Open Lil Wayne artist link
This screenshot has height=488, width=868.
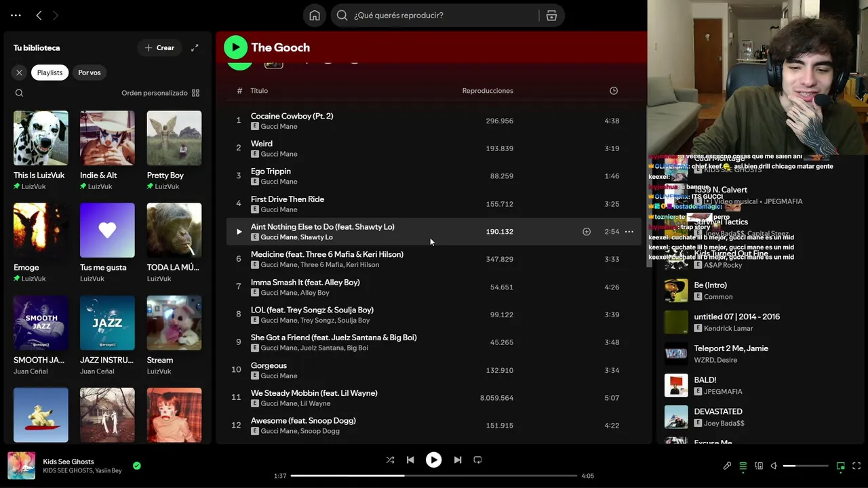point(315,403)
